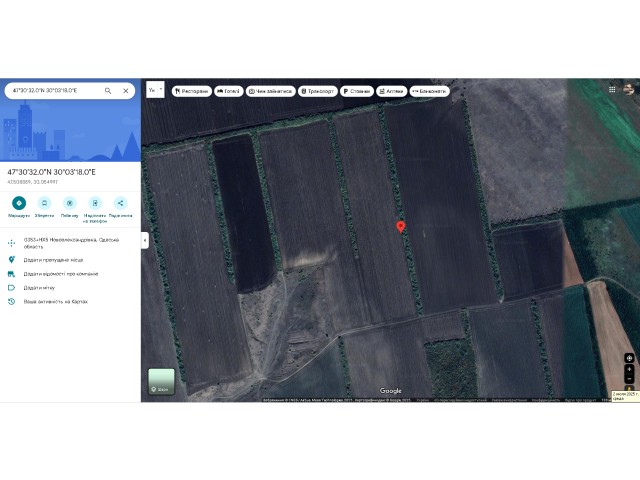Click the add business storefront icon
This screenshot has height=480, width=640.
(x=11, y=274)
